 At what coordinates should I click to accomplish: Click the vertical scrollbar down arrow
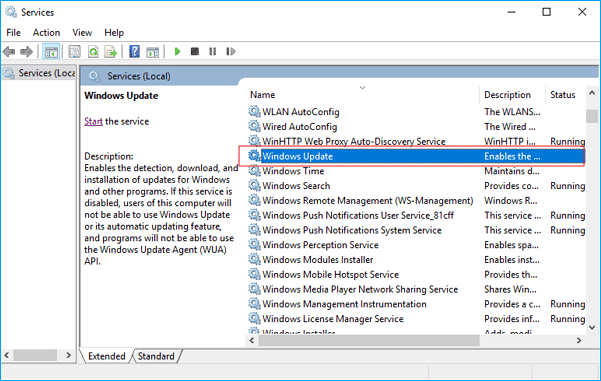592,328
